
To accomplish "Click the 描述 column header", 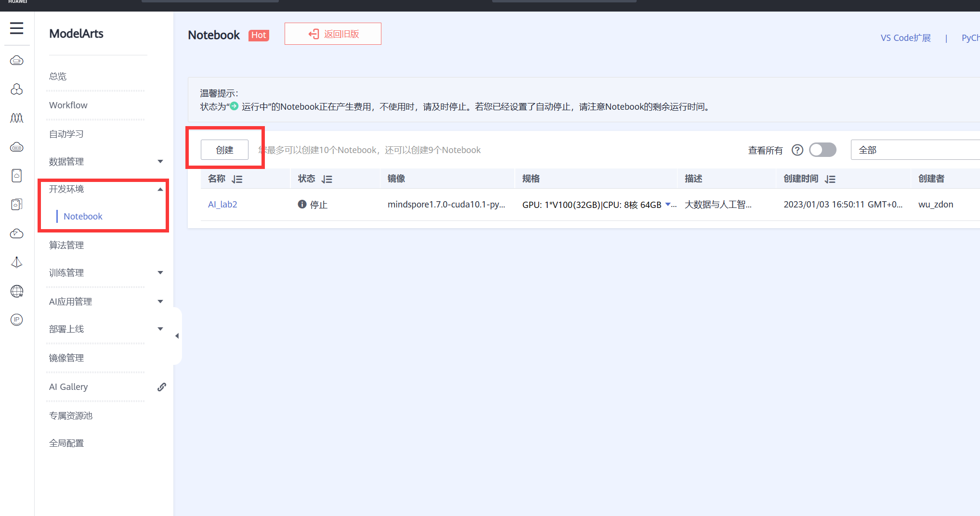I will (x=693, y=179).
